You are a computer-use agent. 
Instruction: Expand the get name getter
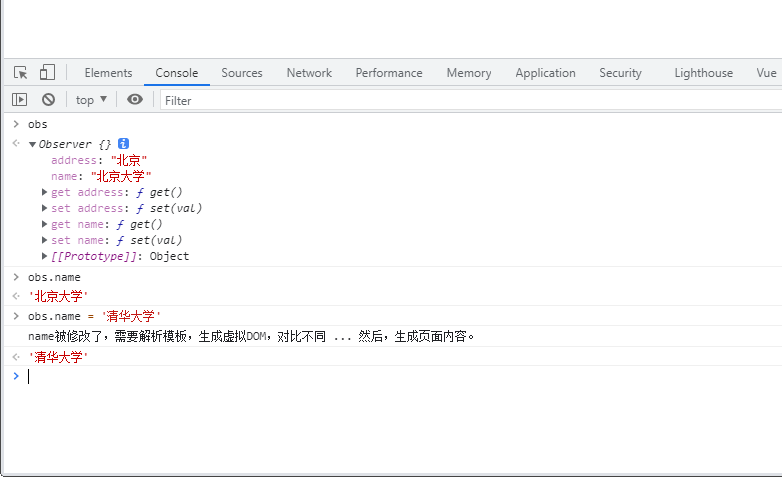point(44,224)
